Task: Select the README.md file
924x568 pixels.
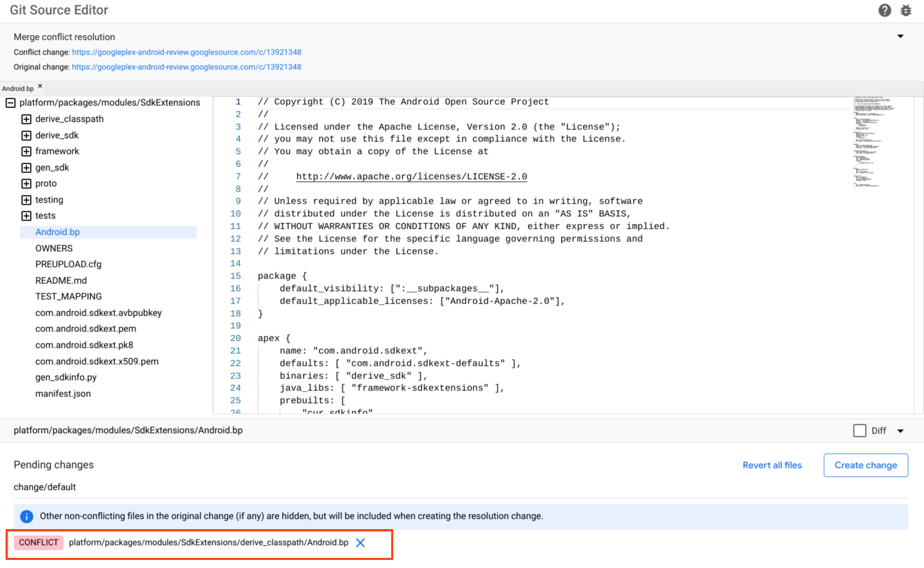Action: tap(61, 280)
